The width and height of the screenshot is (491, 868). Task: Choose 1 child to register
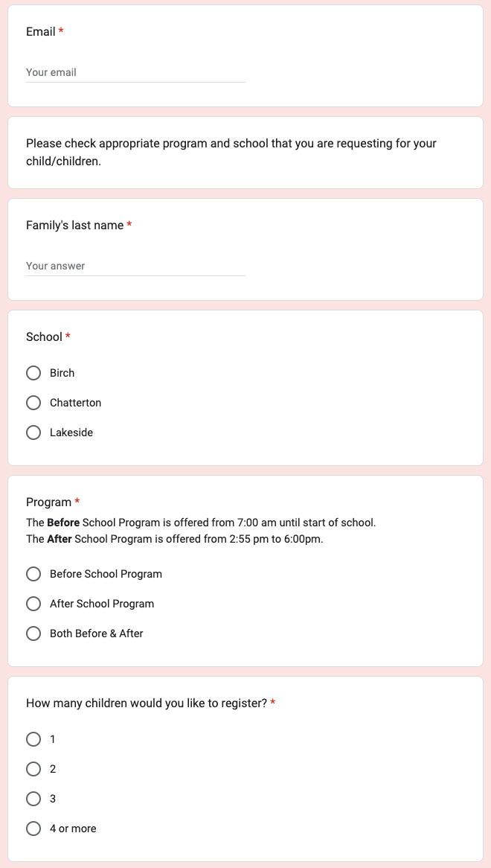click(33, 739)
